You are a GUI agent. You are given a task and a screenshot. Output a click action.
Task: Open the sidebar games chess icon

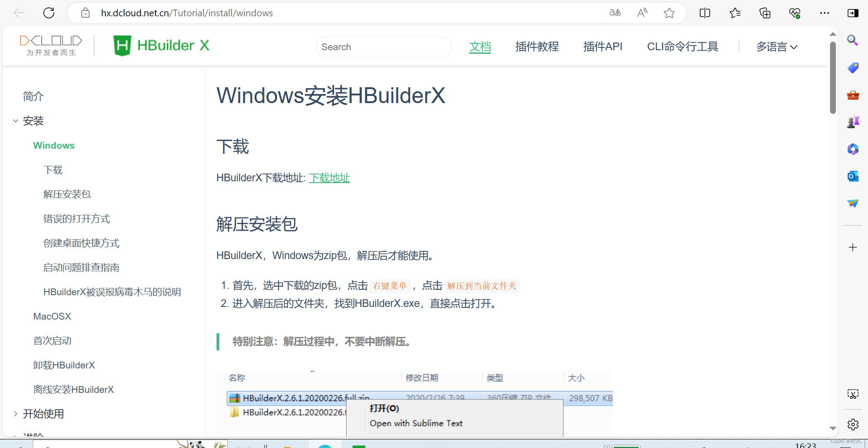[853, 122]
